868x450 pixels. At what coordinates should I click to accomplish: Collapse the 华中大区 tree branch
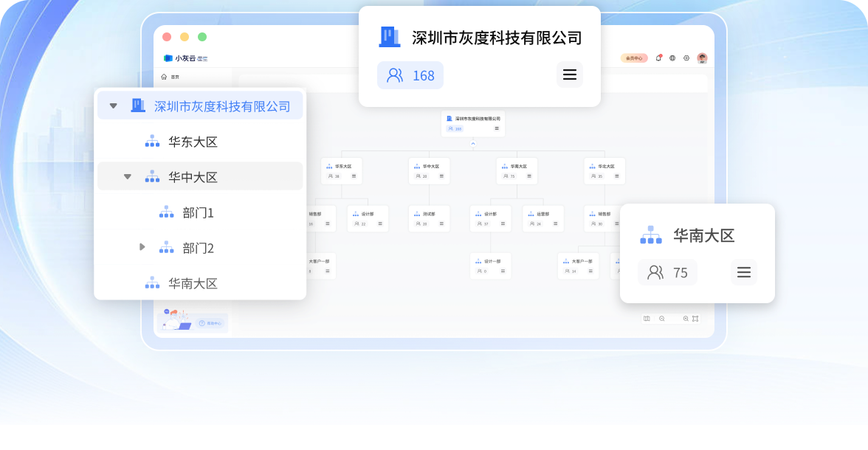(x=127, y=177)
